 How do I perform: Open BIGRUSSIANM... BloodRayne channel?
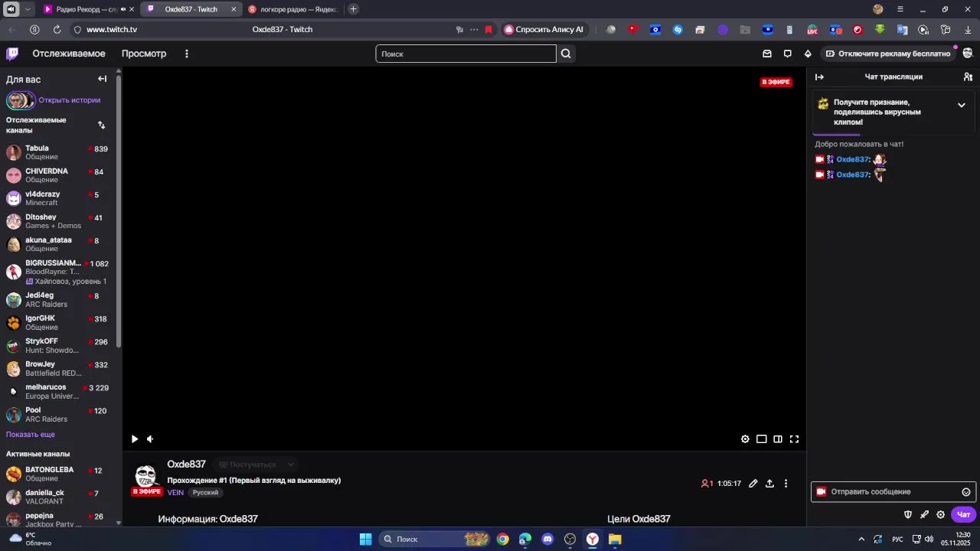58,272
